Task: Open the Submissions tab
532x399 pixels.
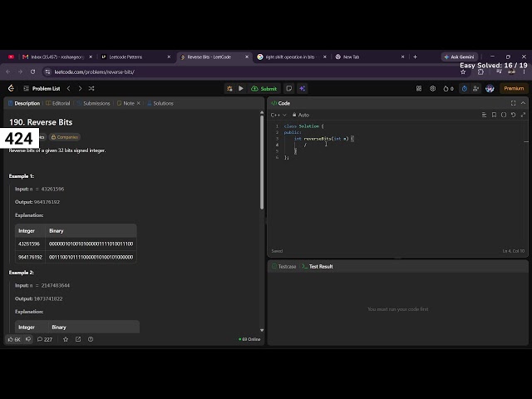Action: coord(93,103)
